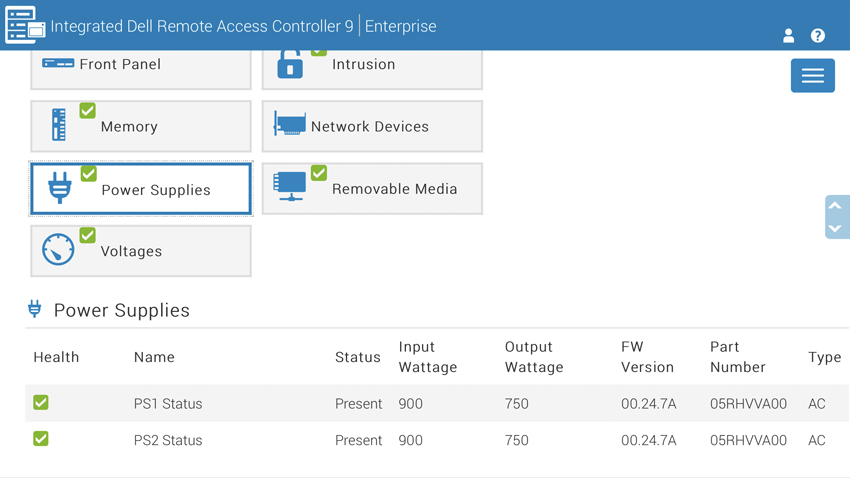This screenshot has width=850, height=478.
Task: Click the Network Devices card icon
Action: [290, 126]
